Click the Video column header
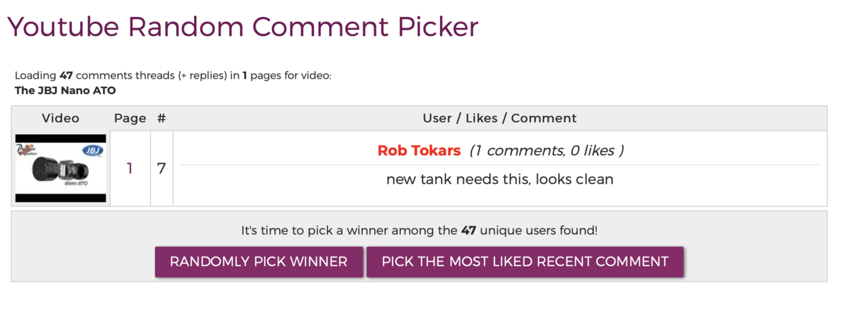 coord(60,118)
